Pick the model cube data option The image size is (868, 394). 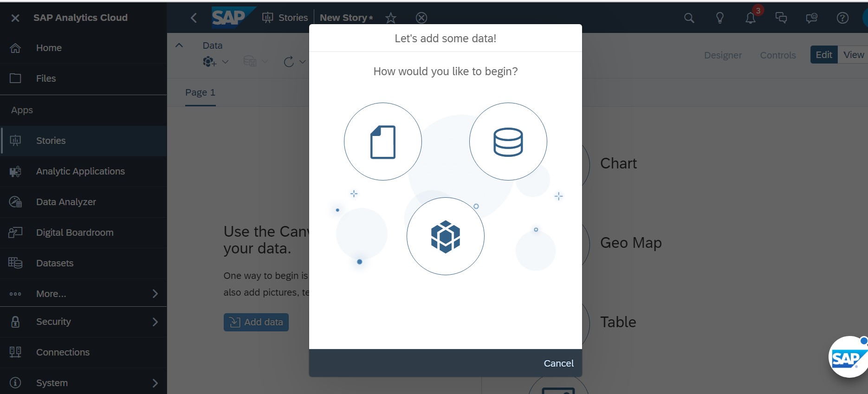[445, 236]
